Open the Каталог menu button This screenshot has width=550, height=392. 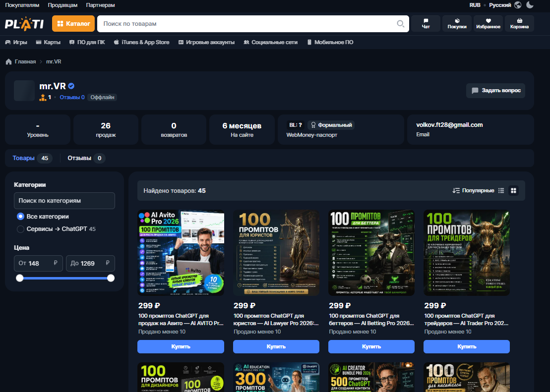click(73, 23)
